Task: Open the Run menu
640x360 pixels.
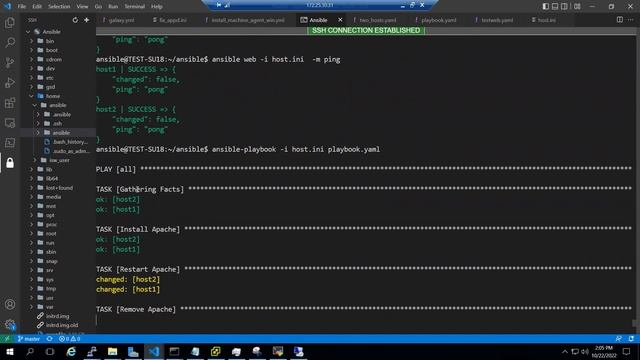Action: [113, 7]
